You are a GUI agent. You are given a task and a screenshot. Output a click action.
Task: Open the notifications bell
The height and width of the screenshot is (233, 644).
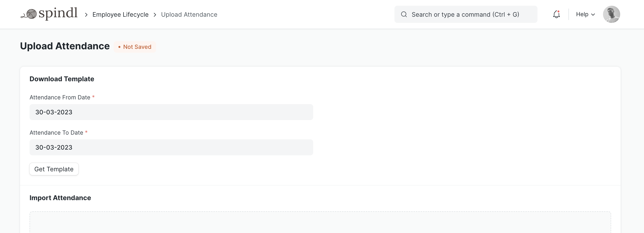pyautogui.click(x=556, y=15)
